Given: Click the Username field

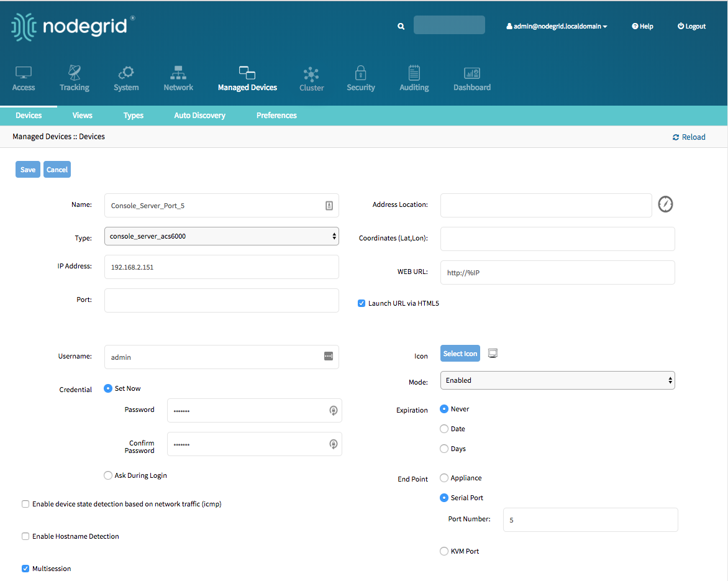Looking at the screenshot, I should (222, 357).
